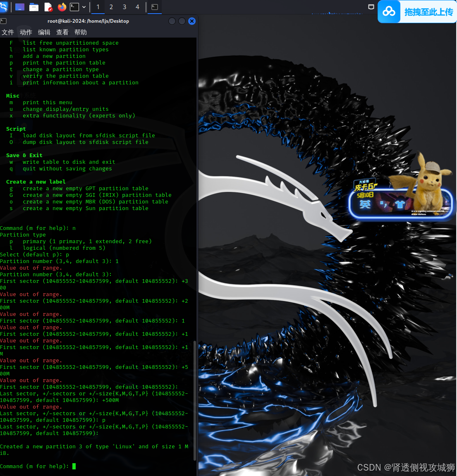Click the display icon in system tray
This screenshot has width=457, height=476.
pyautogui.click(x=371, y=7)
